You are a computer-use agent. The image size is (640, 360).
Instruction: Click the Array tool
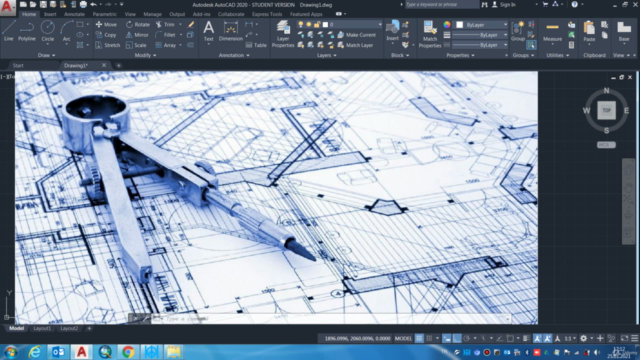coord(166,45)
